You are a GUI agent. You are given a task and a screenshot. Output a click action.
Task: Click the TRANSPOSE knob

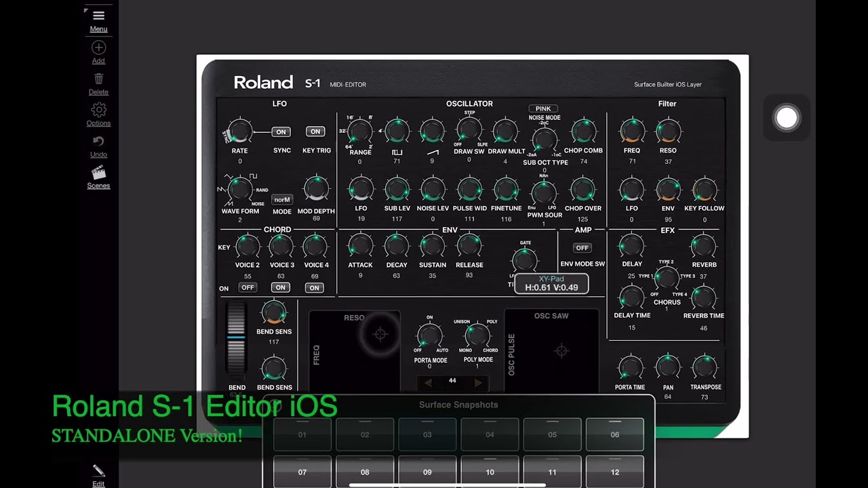(x=705, y=367)
